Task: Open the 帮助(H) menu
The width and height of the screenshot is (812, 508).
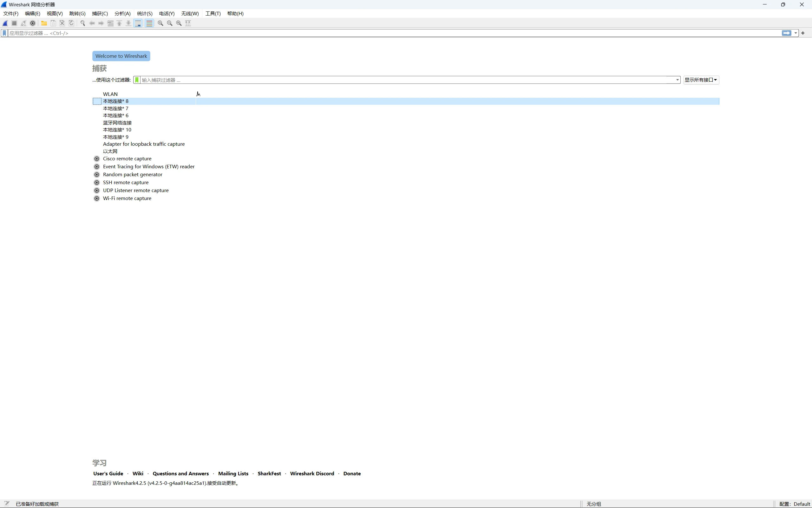Action: [x=235, y=13]
